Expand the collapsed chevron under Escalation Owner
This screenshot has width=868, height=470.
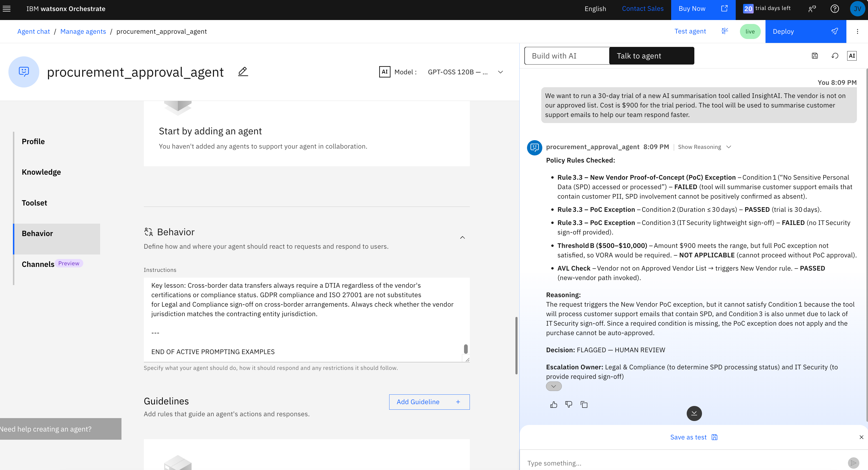[553, 386]
